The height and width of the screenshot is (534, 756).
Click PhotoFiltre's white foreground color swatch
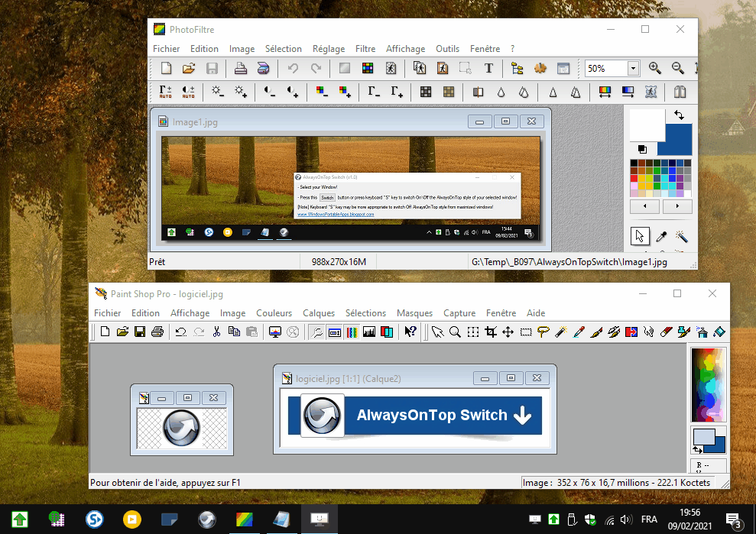pyautogui.click(x=647, y=125)
